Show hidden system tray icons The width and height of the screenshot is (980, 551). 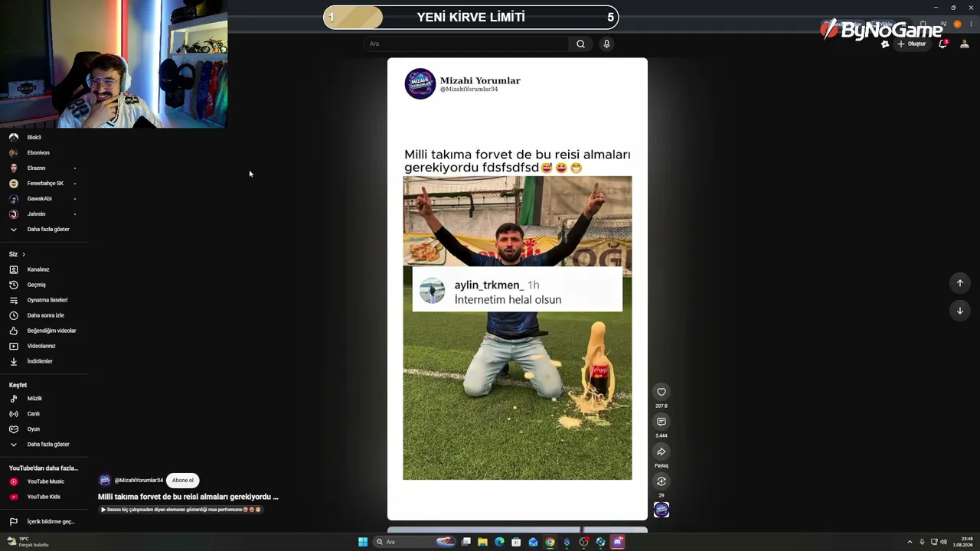pos(911,542)
